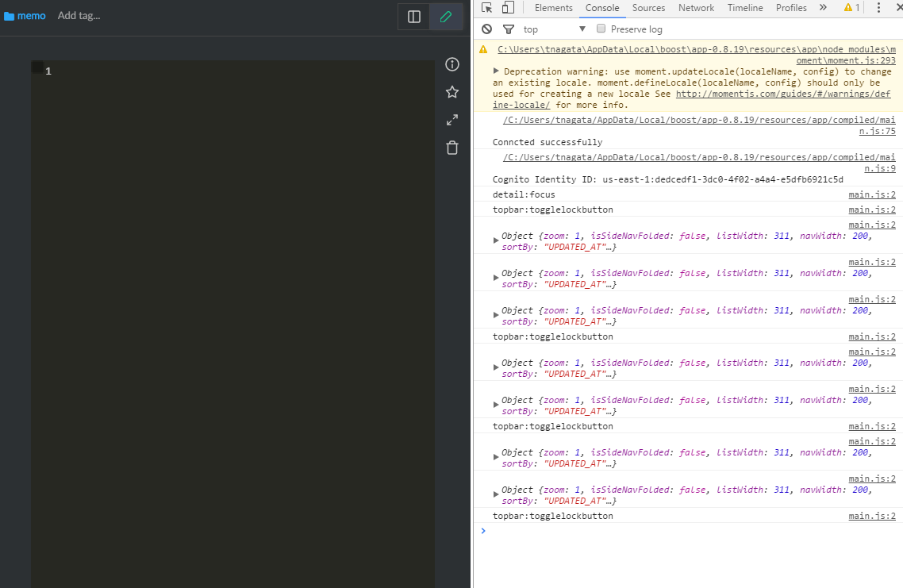Open main.js:2 link beside detail:focus
The width and height of the screenshot is (903, 588).
coord(872,194)
